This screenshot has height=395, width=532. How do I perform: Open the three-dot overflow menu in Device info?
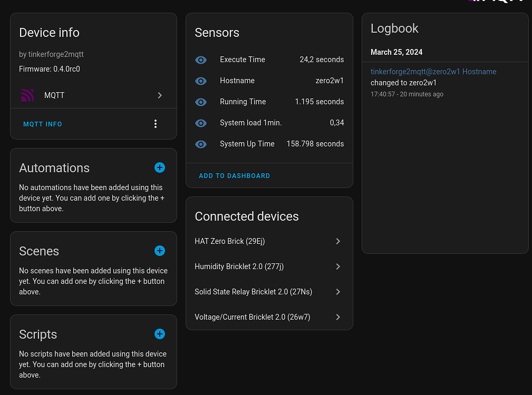tap(156, 123)
